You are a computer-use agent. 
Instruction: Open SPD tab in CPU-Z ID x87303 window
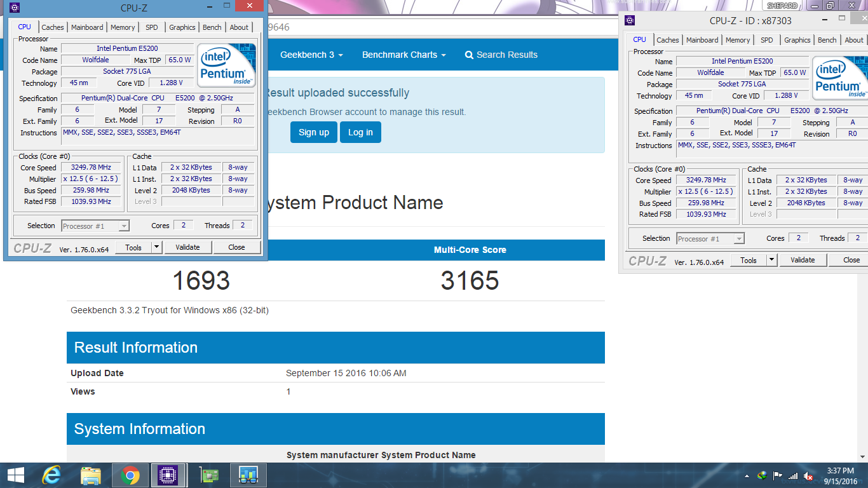(x=767, y=40)
